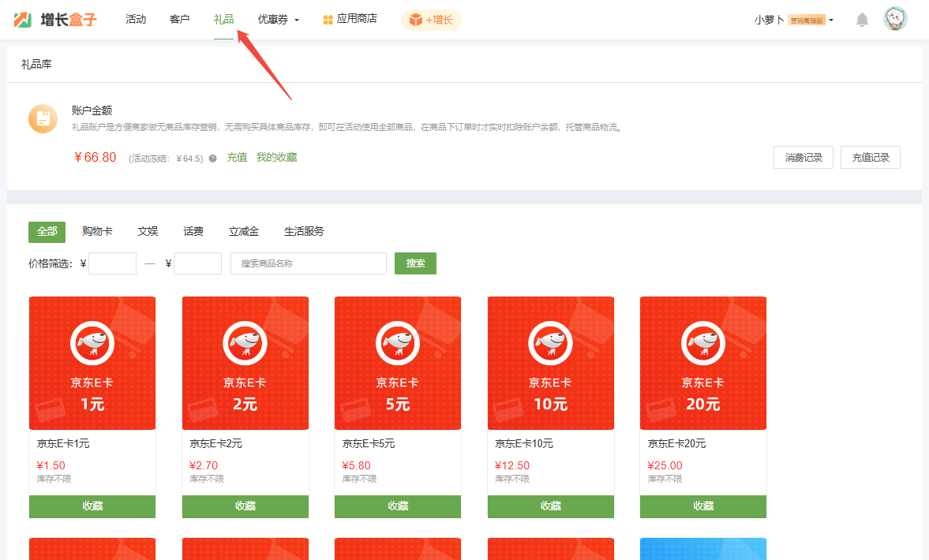929x560 pixels.
Task: Click the +增长 button
Action: pyautogui.click(x=431, y=21)
